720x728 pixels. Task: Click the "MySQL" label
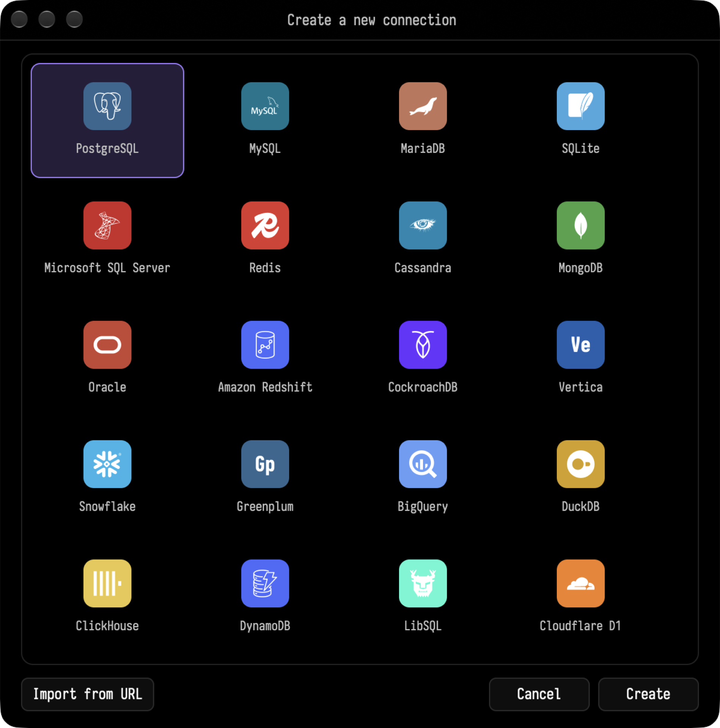point(265,149)
